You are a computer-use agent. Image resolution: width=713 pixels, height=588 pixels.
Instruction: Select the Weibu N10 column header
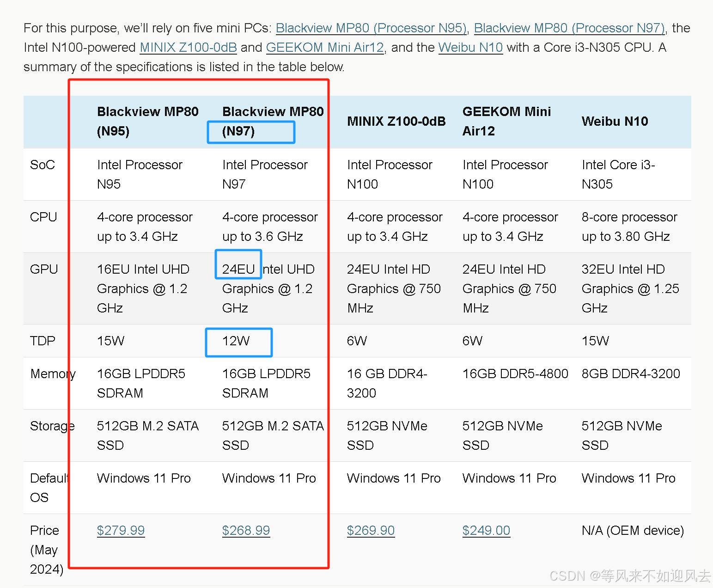click(x=615, y=122)
